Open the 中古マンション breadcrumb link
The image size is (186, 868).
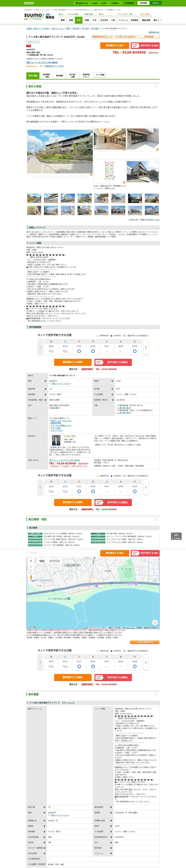[58, 29]
